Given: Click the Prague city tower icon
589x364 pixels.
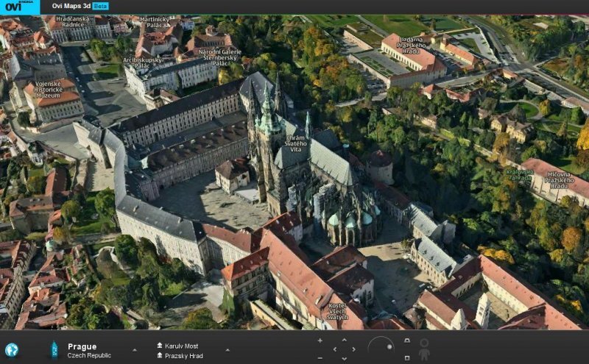Looking at the screenshot, I should 54,349.
